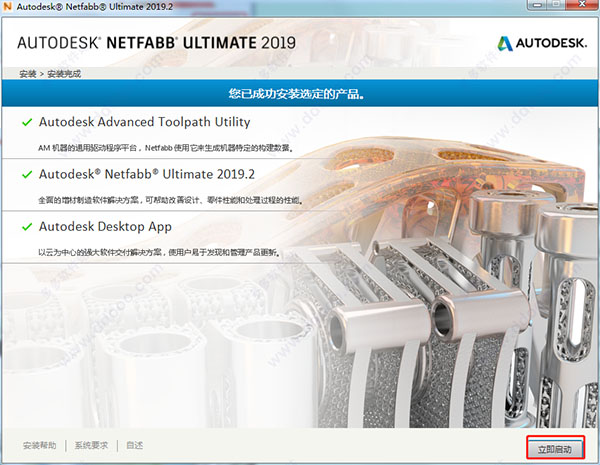Click green checkmark beside Autodesk Advanced Toolpath Utility

[27, 122]
